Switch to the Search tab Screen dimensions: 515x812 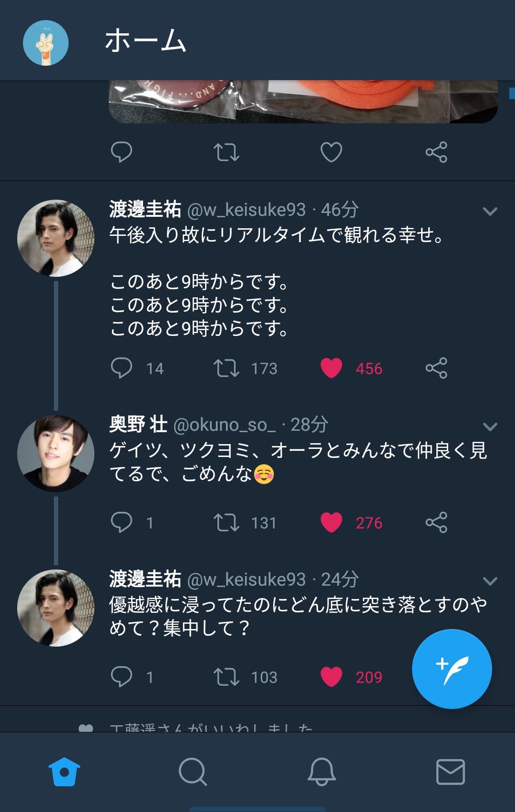coord(193,771)
